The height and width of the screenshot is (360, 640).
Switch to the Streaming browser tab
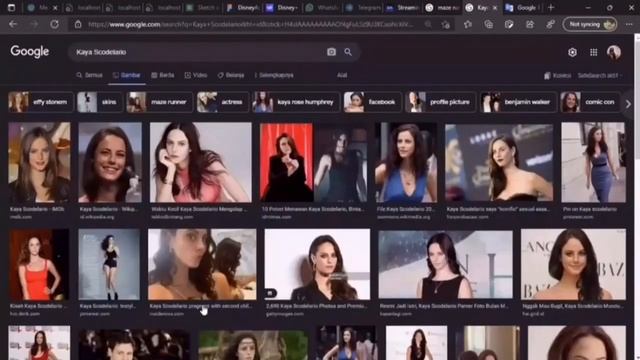(x=402, y=7)
